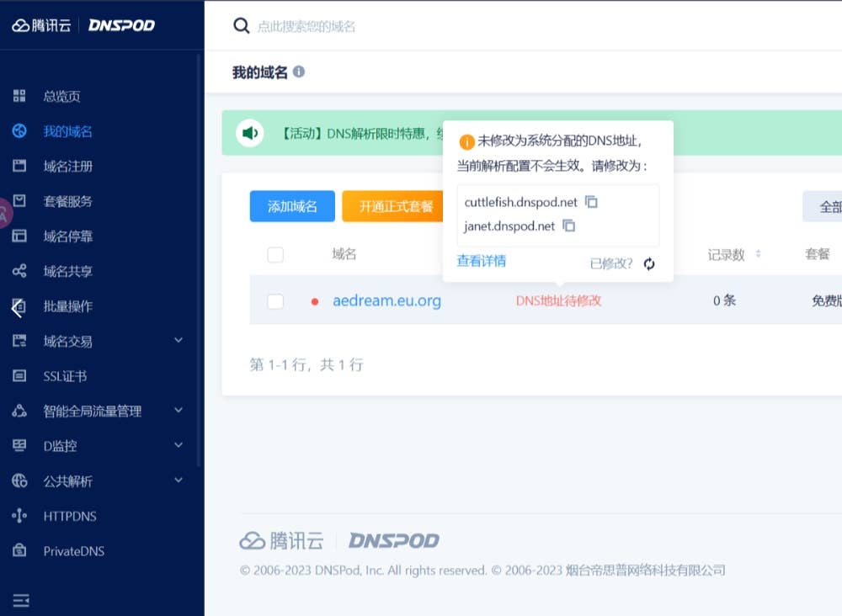Check the box for aedream.eu.org row

pyautogui.click(x=275, y=300)
